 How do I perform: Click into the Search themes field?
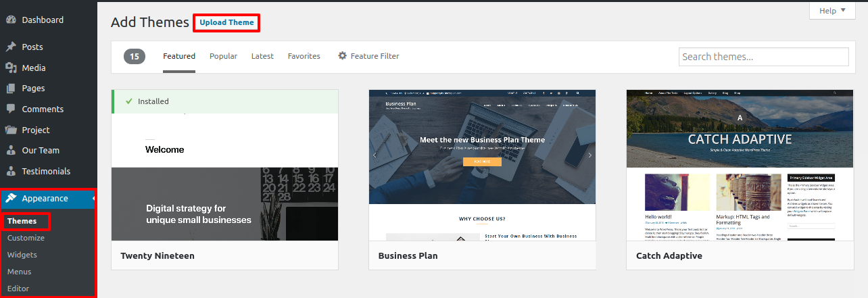pyautogui.click(x=763, y=57)
